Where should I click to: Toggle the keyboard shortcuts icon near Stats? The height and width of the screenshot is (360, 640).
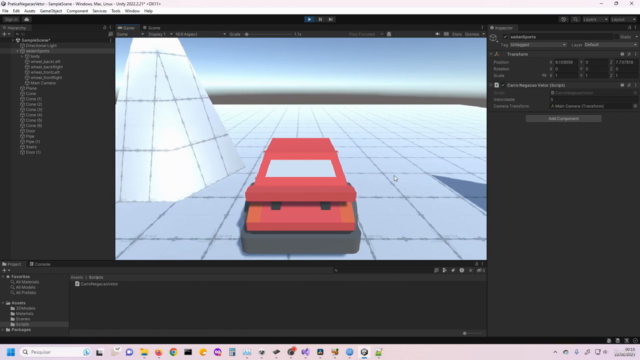[x=446, y=34]
